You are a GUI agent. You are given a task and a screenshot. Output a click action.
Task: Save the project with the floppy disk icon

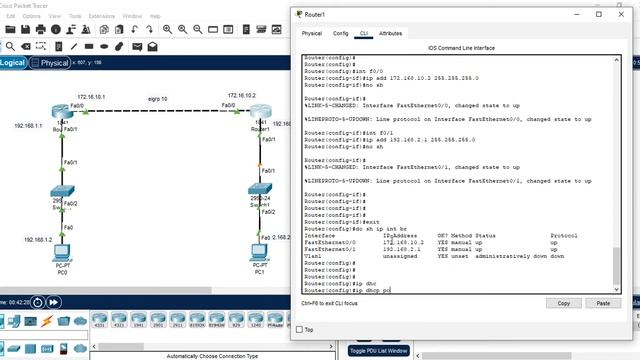[x=25, y=29]
